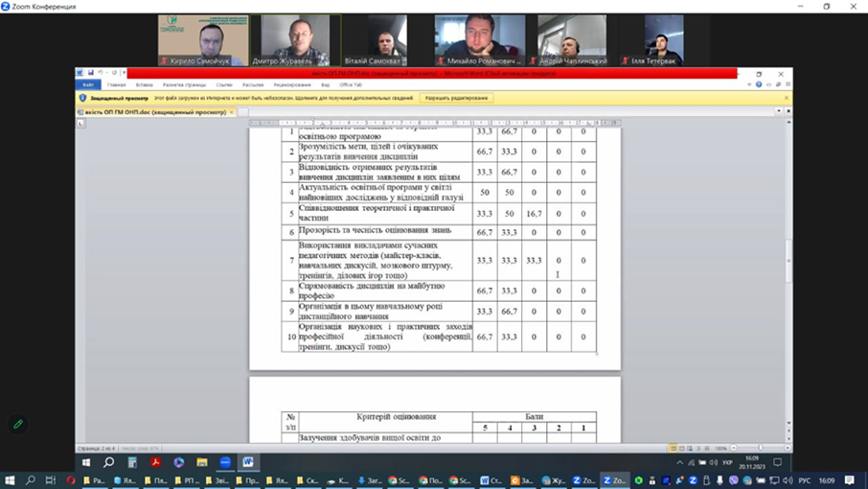Image resolution: width=868 pixels, height=489 pixels.
Task: Open Adobe Acrobat on shared-screen taskbar
Action: [x=155, y=462]
